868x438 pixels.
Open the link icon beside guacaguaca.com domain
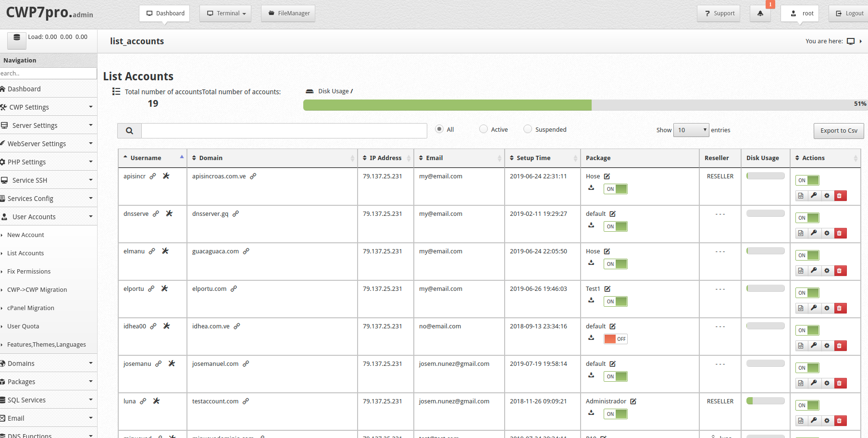click(x=247, y=251)
